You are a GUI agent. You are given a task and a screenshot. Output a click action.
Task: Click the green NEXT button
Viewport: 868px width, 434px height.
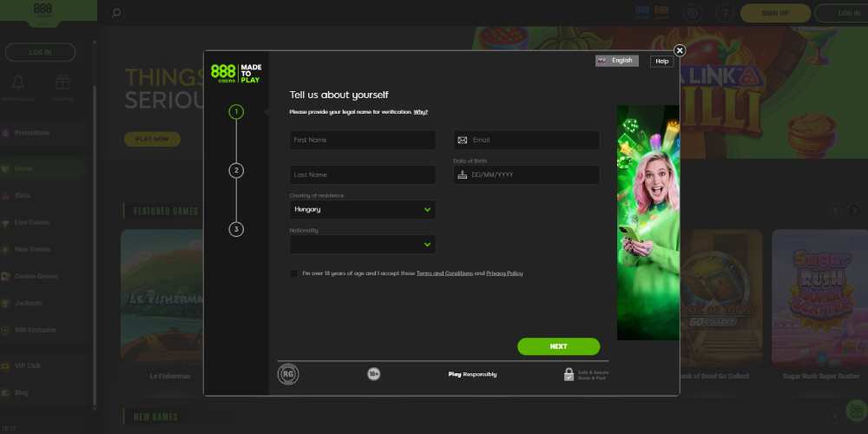pyautogui.click(x=558, y=346)
